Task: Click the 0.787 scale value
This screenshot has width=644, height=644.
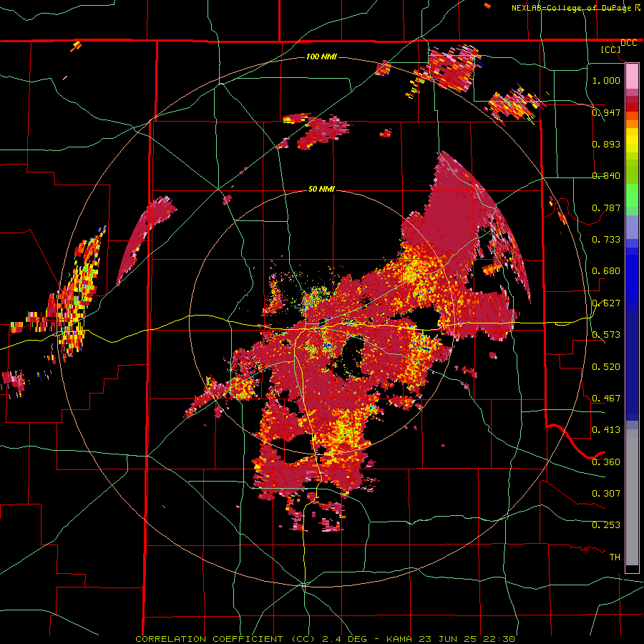Action: tap(606, 208)
